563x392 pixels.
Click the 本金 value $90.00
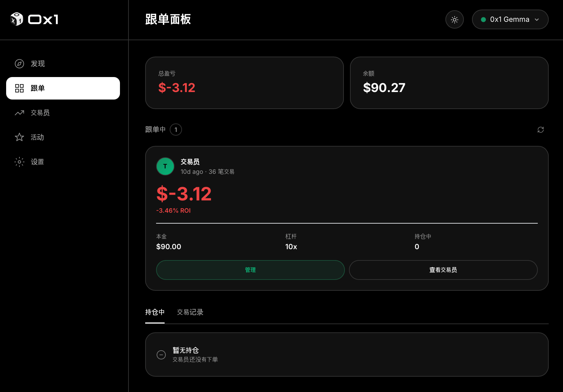click(169, 247)
